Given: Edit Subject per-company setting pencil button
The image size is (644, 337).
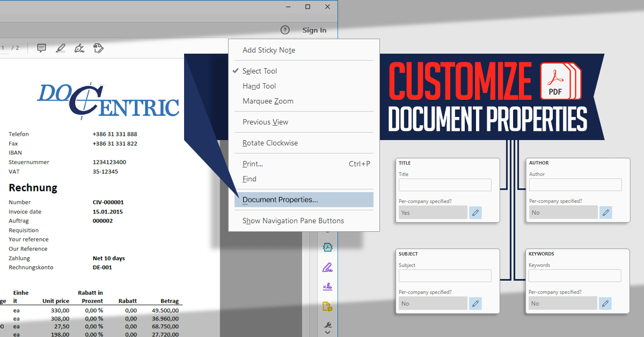Looking at the screenshot, I should click(x=475, y=304).
